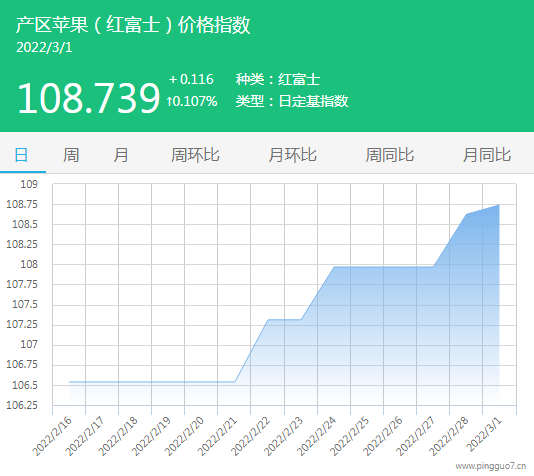Click the ↑0.107% change percentage
Image resolution: width=534 pixels, height=476 pixels.
point(192,101)
